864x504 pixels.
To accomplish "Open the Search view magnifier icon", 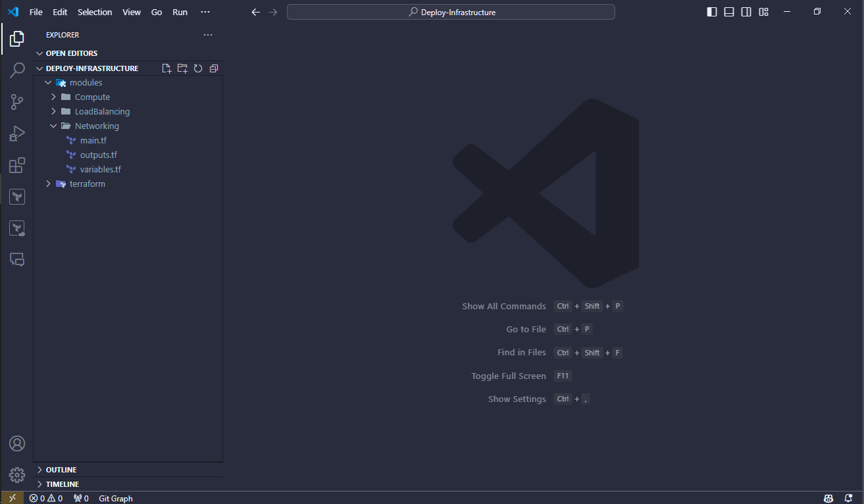I will (17, 70).
